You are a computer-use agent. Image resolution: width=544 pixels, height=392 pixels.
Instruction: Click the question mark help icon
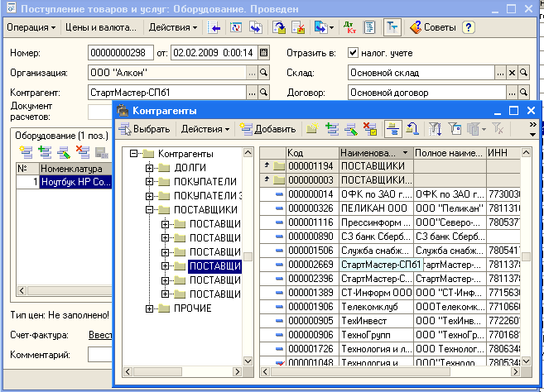click(469, 27)
